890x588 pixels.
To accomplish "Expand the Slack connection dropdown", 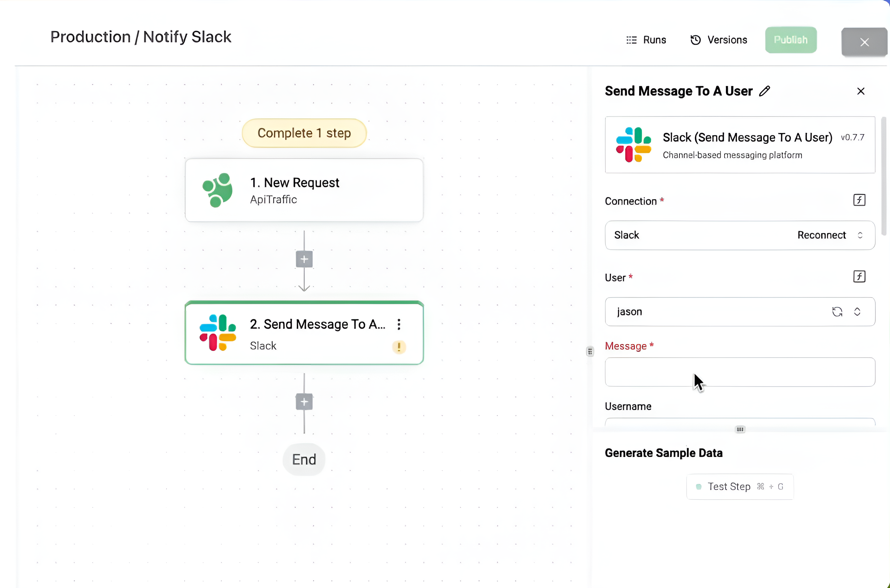I will [x=860, y=235].
